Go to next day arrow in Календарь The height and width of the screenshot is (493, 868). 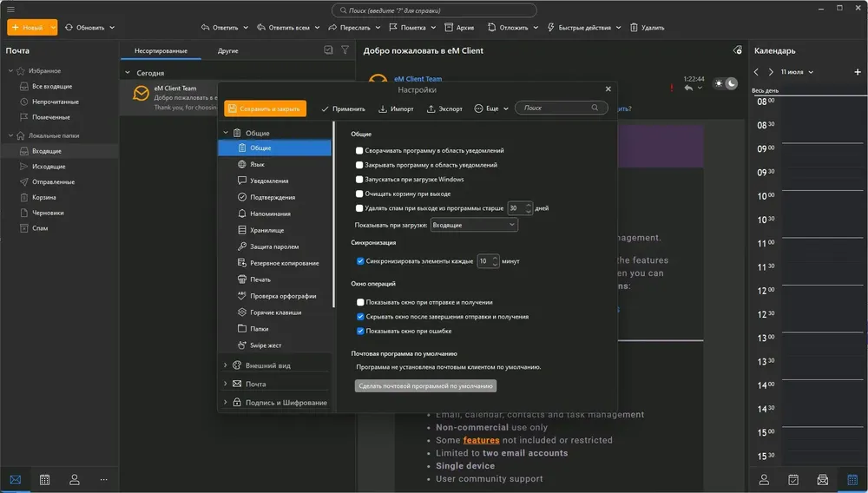point(771,72)
